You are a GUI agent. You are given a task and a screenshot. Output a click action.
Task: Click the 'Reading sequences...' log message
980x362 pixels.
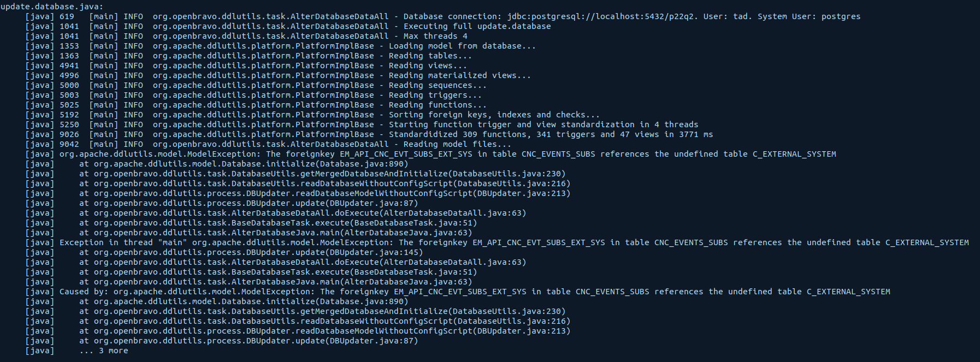click(437, 85)
